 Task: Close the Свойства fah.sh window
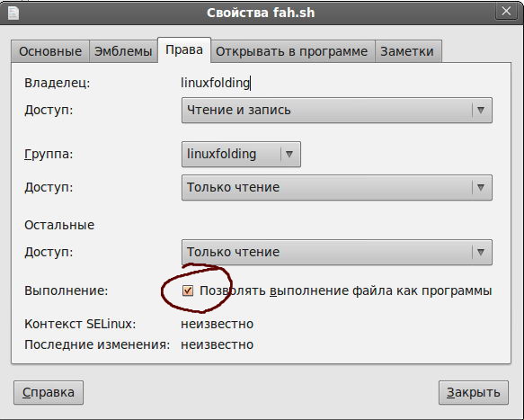tap(506, 12)
